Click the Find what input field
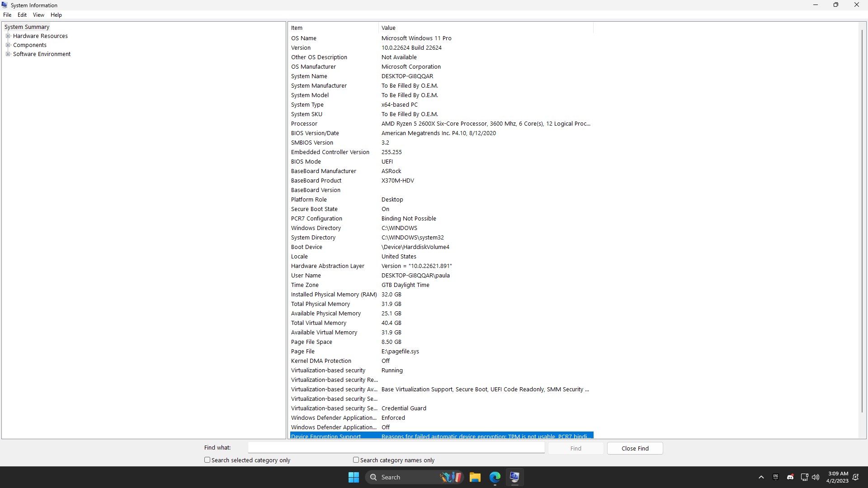The image size is (868, 488). point(396,448)
